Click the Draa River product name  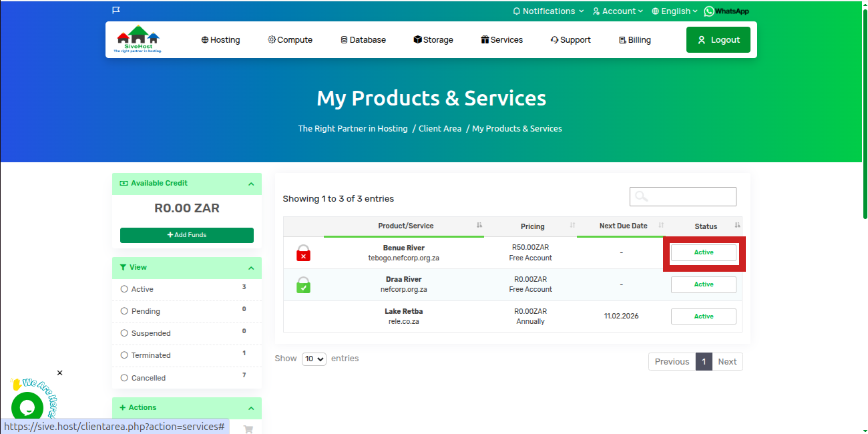404,279
